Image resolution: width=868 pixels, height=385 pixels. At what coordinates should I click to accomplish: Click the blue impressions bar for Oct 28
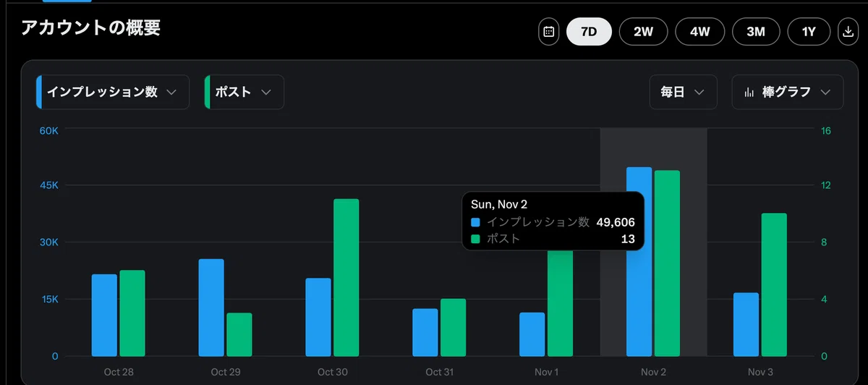coord(104,316)
